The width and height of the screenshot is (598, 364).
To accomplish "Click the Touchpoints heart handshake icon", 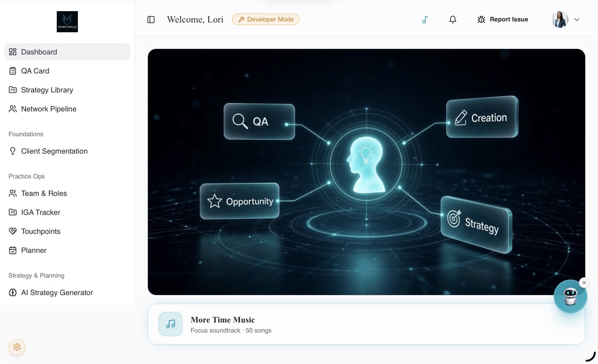I will click(x=13, y=231).
